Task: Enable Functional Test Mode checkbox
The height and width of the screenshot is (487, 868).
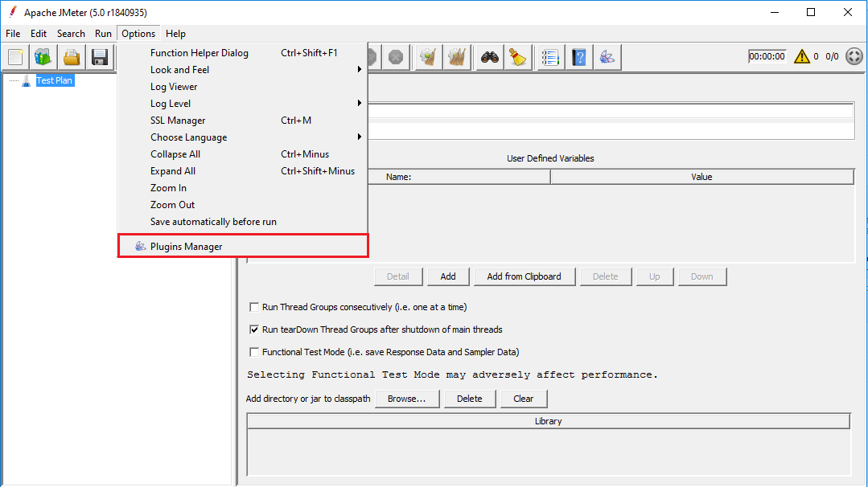Action: tap(254, 352)
